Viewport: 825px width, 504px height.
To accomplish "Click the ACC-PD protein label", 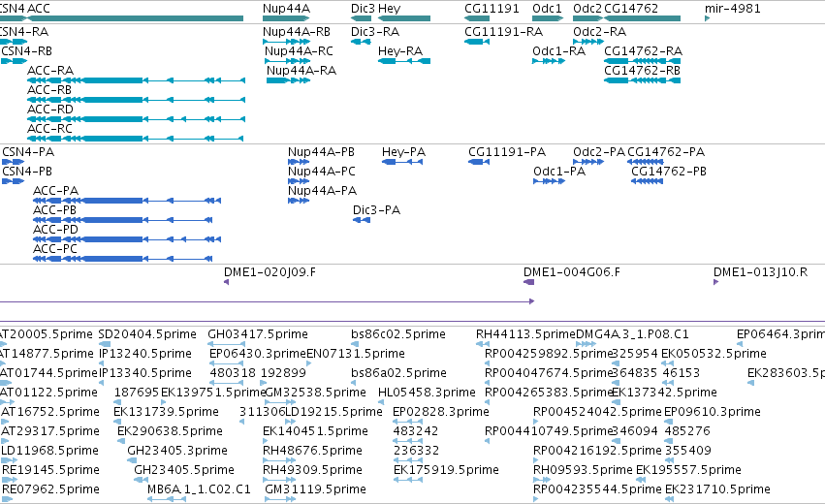I will coord(55,230).
